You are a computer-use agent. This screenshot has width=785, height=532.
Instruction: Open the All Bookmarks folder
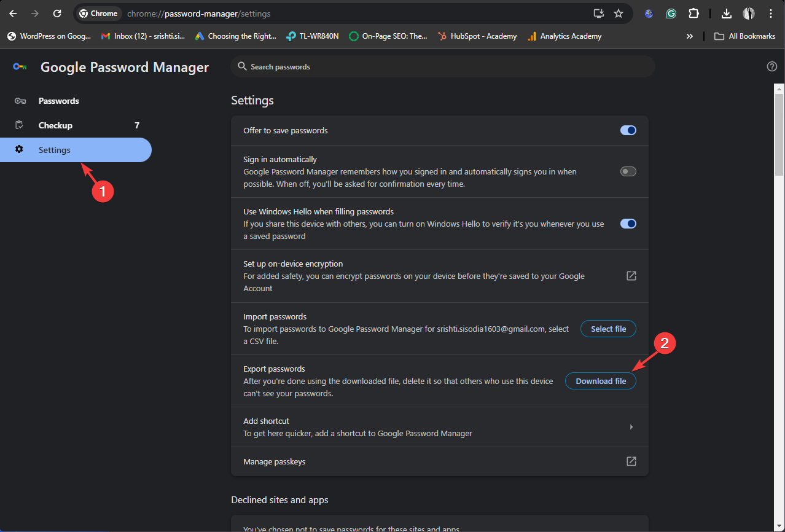[744, 36]
